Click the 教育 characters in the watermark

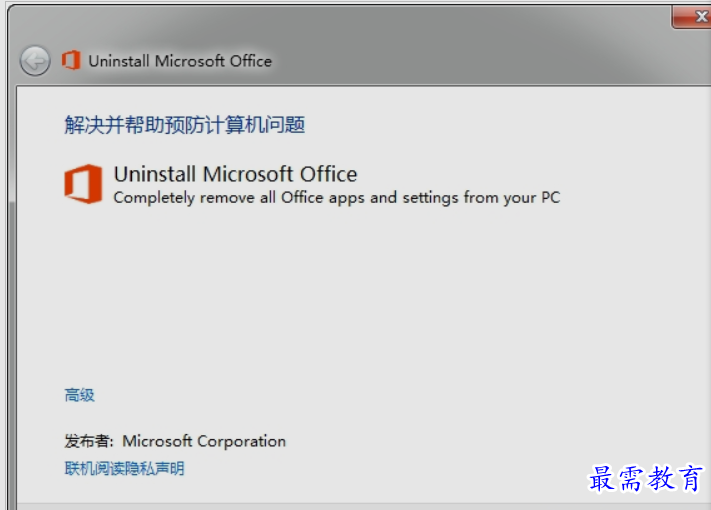click(x=676, y=479)
